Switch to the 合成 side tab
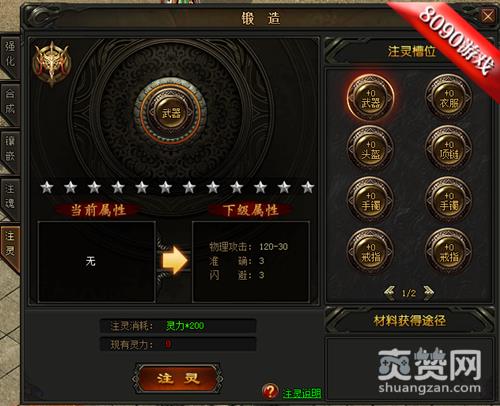 coord(10,102)
